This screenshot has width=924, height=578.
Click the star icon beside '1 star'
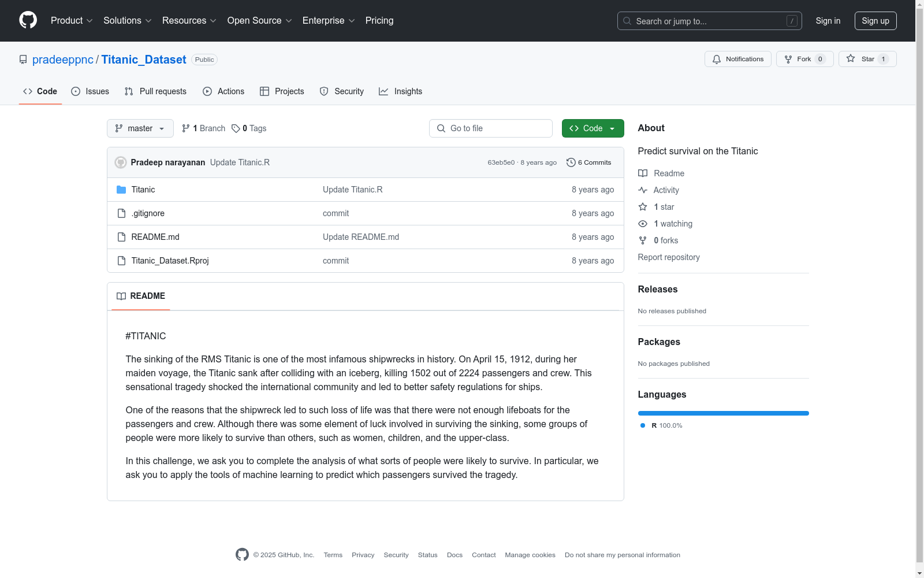coord(643,207)
